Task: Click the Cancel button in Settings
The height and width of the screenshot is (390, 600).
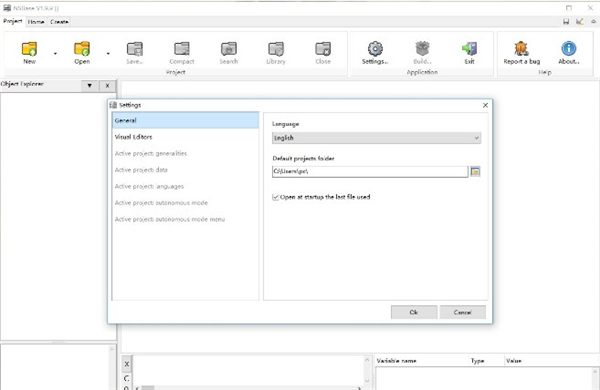Action: pyautogui.click(x=463, y=312)
